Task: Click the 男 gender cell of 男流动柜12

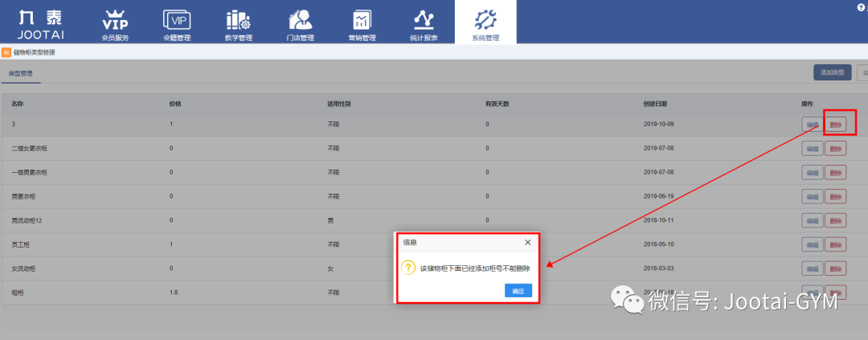Action: click(330, 220)
